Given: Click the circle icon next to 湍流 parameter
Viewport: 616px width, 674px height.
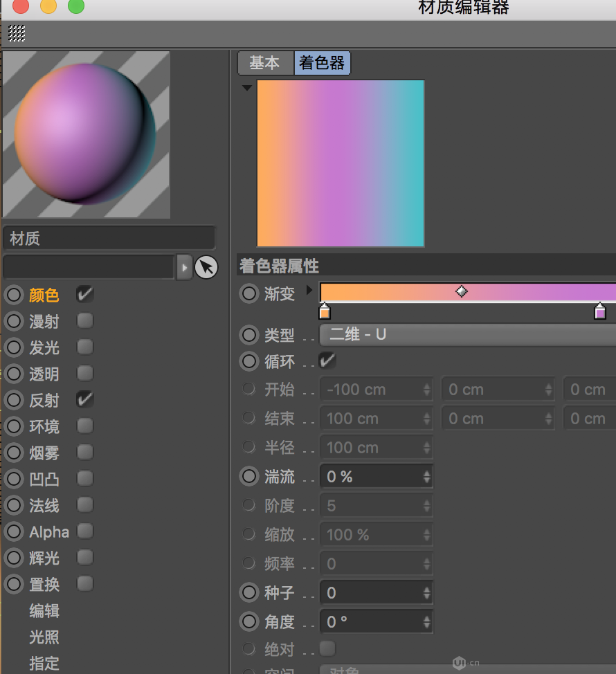Looking at the screenshot, I should coord(248,475).
